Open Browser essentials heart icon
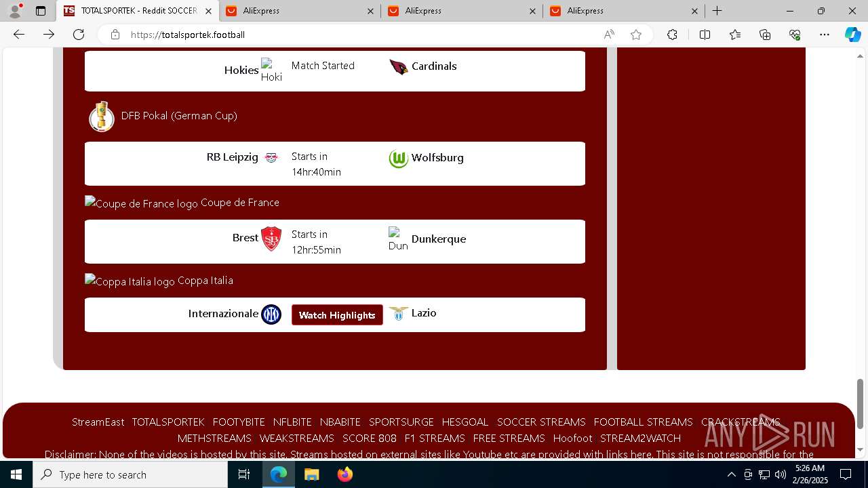Image resolution: width=868 pixels, height=488 pixels. point(795,35)
